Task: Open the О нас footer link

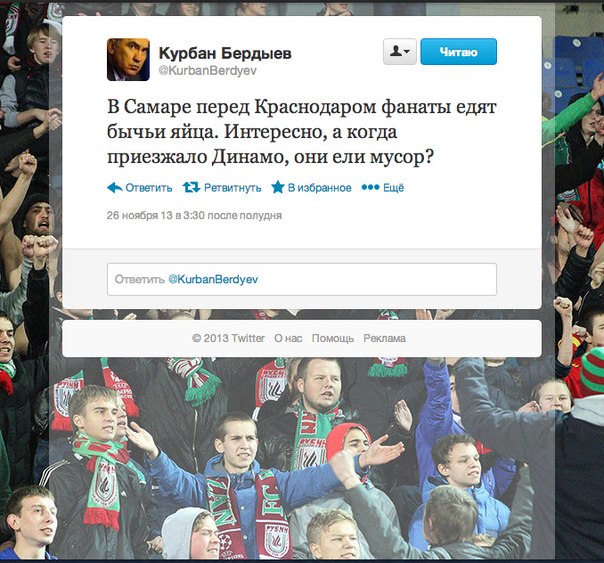Action: tap(288, 338)
